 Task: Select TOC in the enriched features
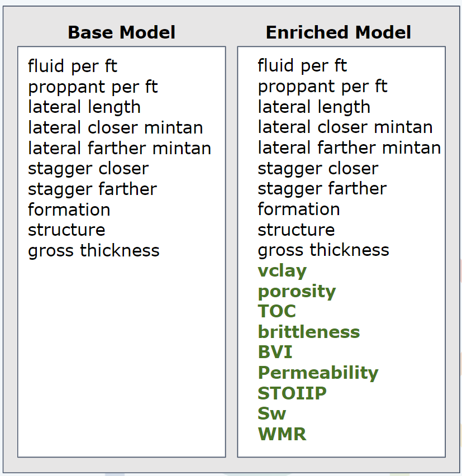click(x=277, y=311)
